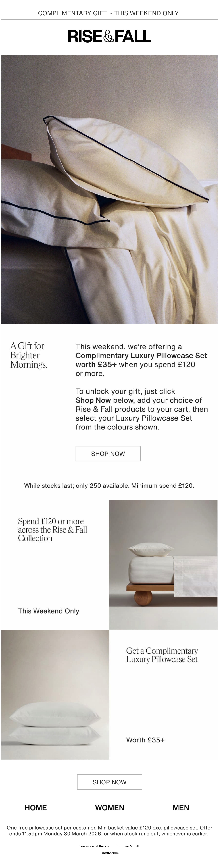Click the first Shop Now button
This screenshot has width=219, height=868.
(x=108, y=454)
